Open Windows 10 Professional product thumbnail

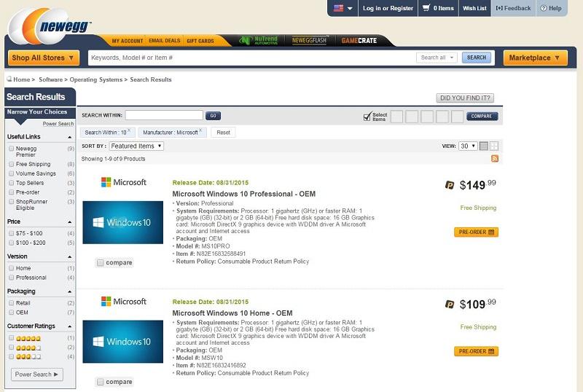[x=122, y=222]
